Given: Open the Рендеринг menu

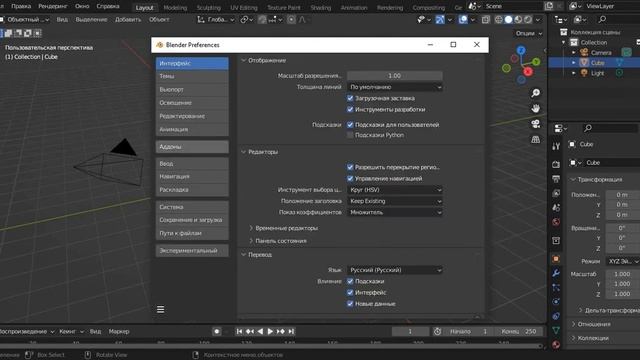Looking at the screenshot, I should [x=53, y=7].
